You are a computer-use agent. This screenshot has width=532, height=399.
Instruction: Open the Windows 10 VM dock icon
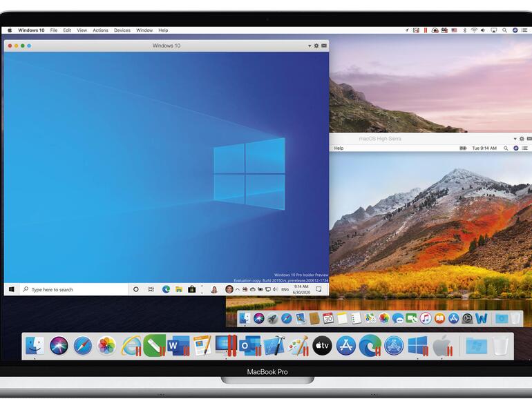418,346
